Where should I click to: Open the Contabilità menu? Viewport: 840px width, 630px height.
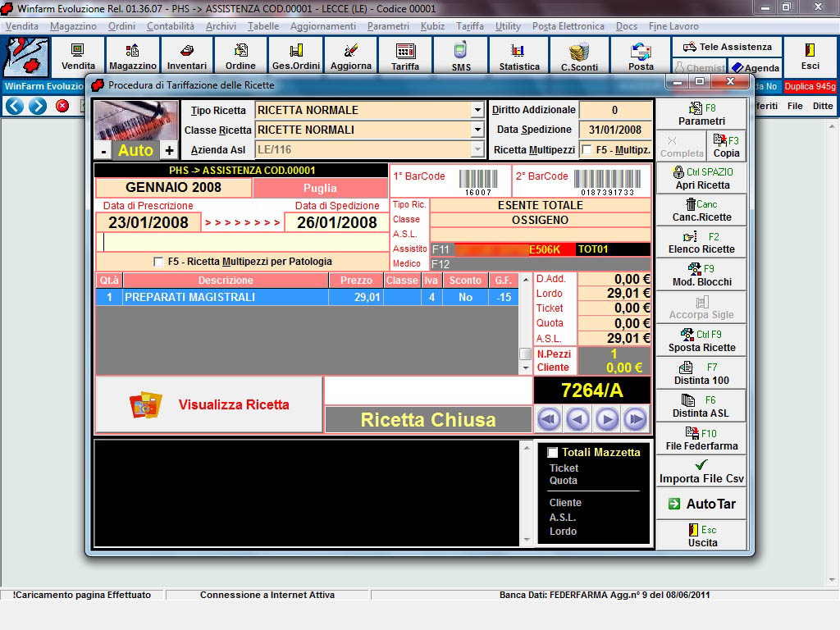pyautogui.click(x=171, y=26)
